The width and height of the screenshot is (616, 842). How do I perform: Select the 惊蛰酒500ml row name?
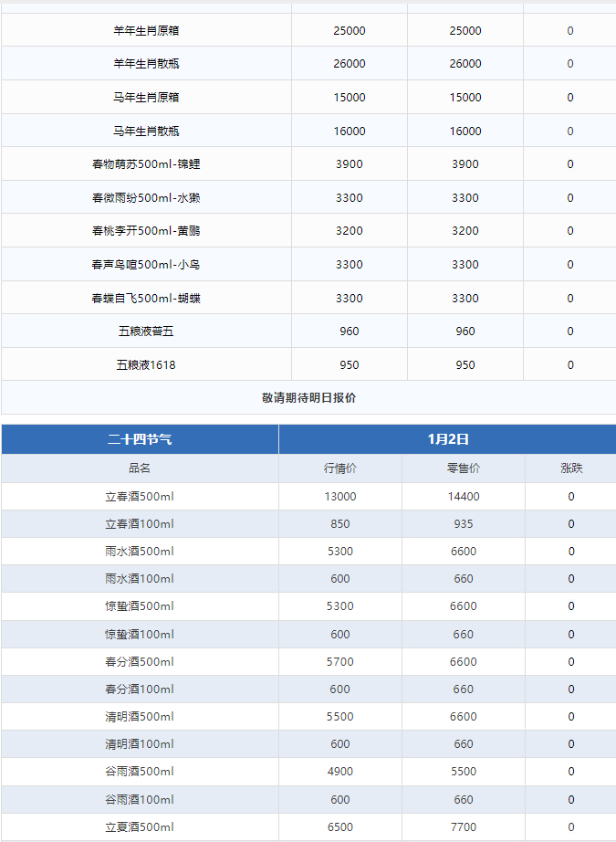tap(140, 605)
